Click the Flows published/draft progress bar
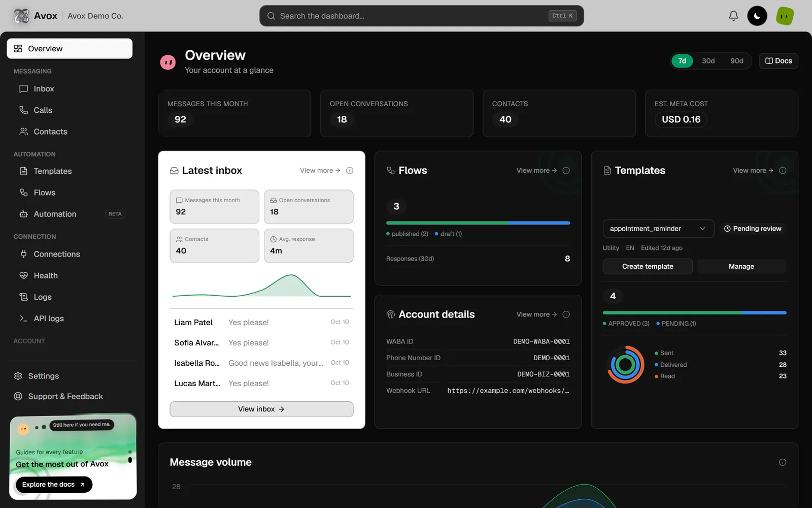This screenshot has height=508, width=812. tap(478, 223)
